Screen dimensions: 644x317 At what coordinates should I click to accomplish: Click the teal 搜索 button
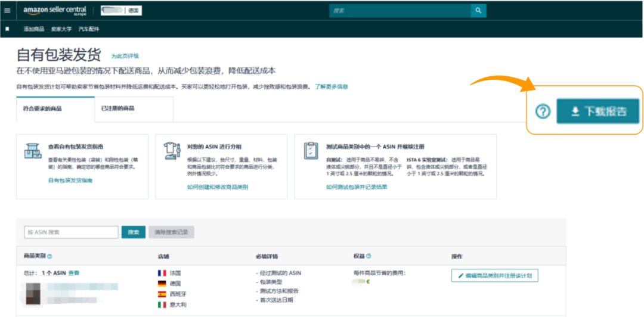pos(134,232)
